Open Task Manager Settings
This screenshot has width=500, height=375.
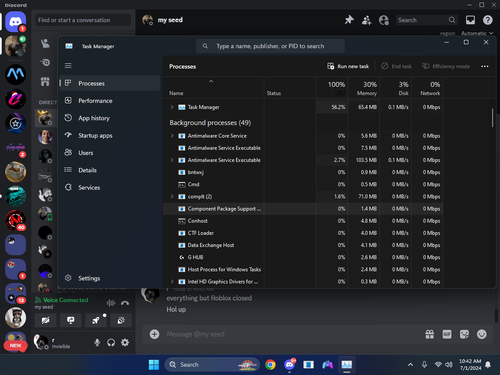pos(110,278)
